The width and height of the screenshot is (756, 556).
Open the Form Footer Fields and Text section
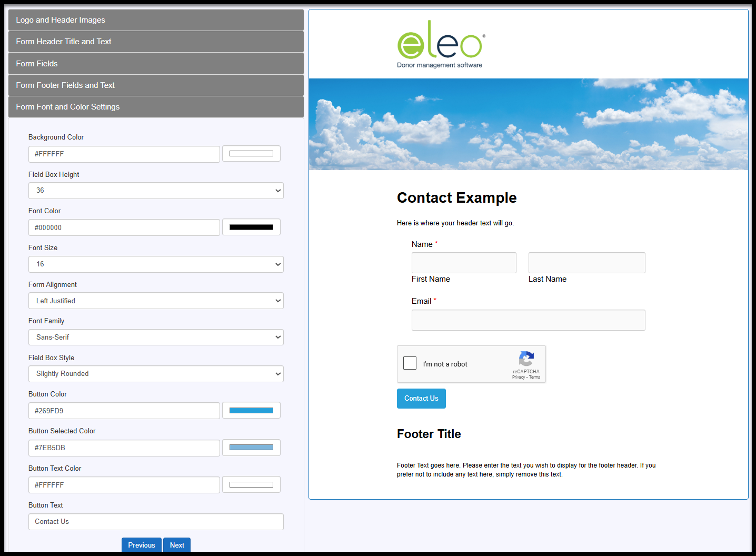pos(156,85)
